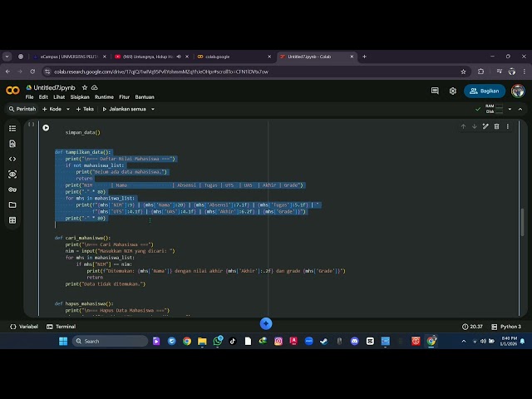Open Discord from the taskbar
Screen dimensions: 532x399
[x=355, y=341]
